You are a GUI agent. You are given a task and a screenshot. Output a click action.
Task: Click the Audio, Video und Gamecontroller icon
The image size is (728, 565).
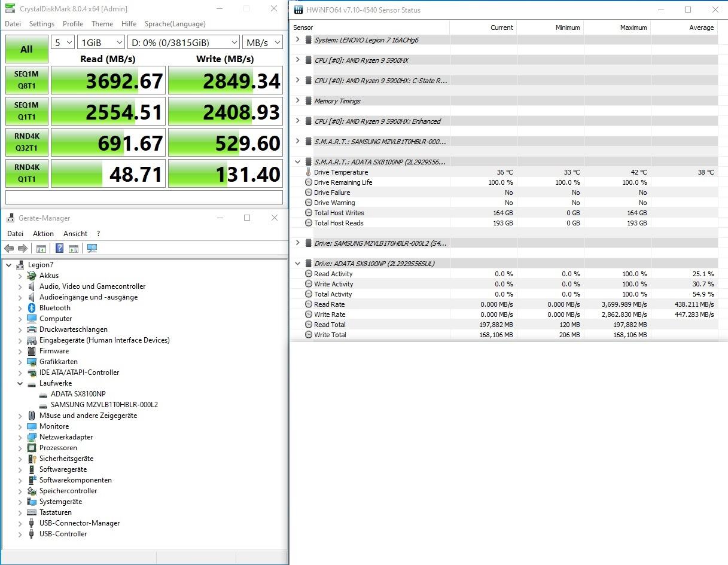pyautogui.click(x=32, y=286)
